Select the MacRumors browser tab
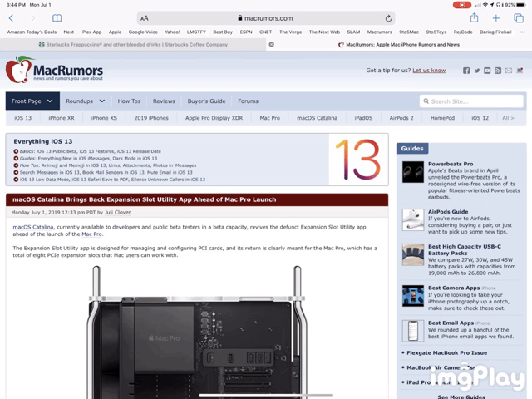 tap(399, 44)
